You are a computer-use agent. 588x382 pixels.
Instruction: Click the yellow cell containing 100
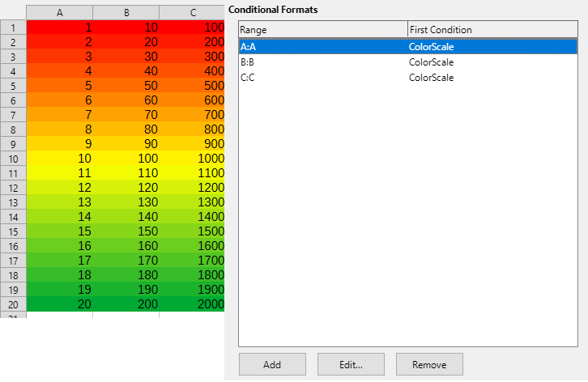(x=126, y=158)
